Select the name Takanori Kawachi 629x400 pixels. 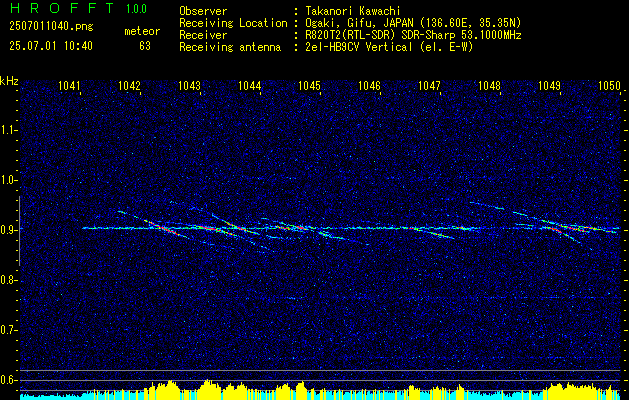point(353,11)
